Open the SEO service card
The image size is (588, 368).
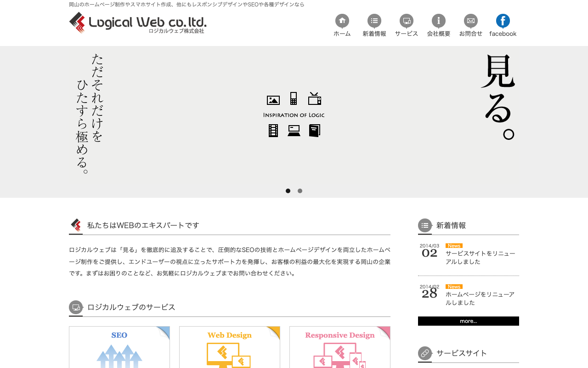click(x=119, y=347)
